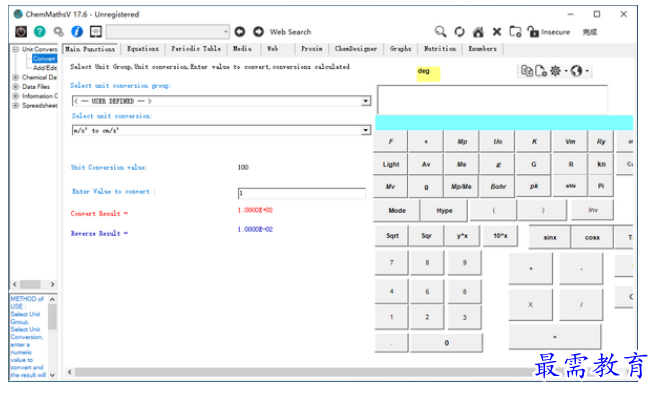Go forward with the right arrow icon
The height and width of the screenshot is (397, 656).
pos(259,31)
